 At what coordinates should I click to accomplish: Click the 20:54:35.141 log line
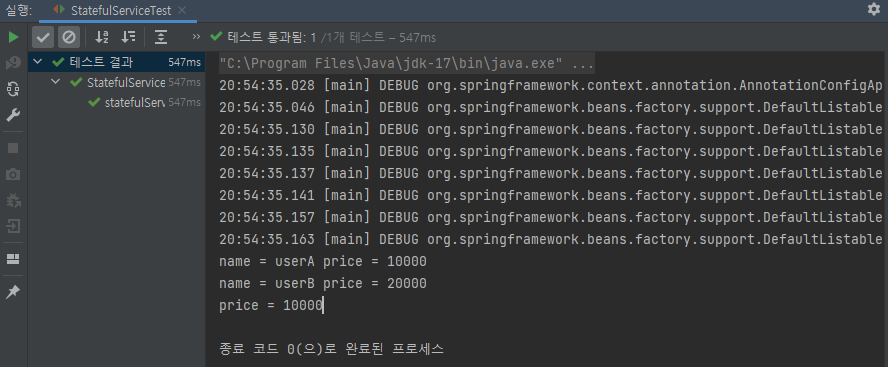(550, 195)
